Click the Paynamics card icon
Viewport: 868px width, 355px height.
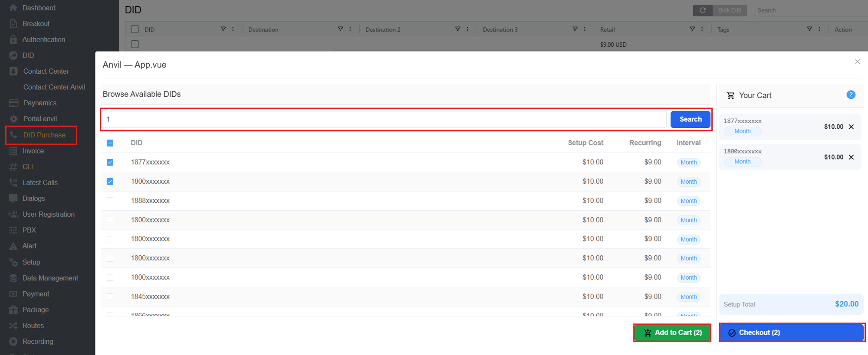[14, 103]
